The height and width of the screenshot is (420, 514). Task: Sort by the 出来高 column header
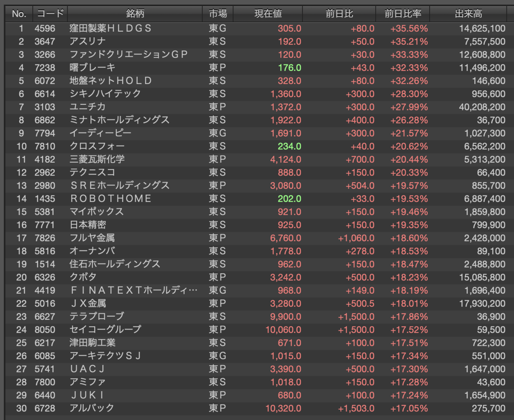pos(468,14)
